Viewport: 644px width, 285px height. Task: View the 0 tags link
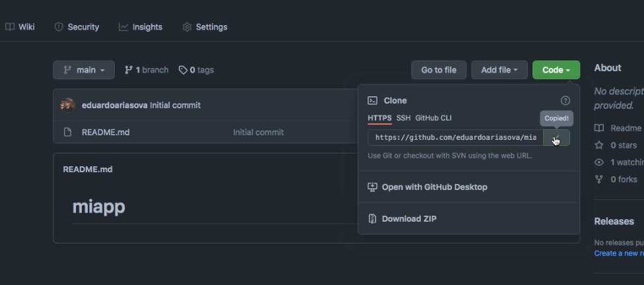[197, 70]
